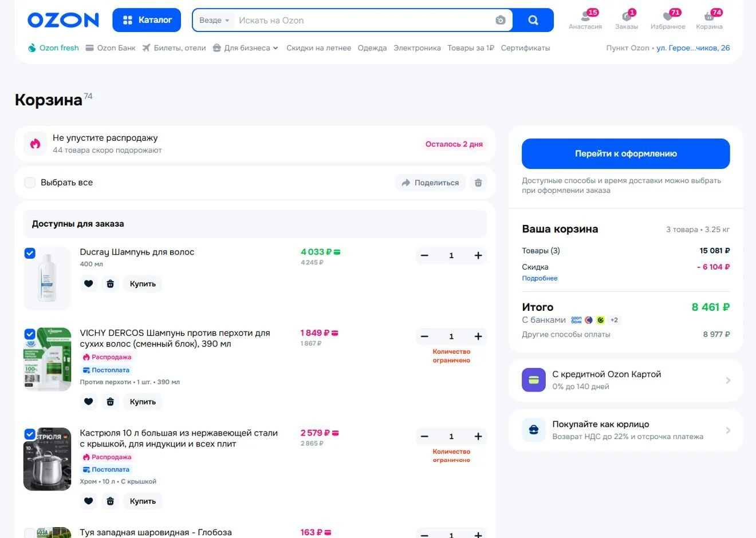Open Заказы orders icon
Image resolution: width=756 pixels, height=538 pixels.
point(627,19)
